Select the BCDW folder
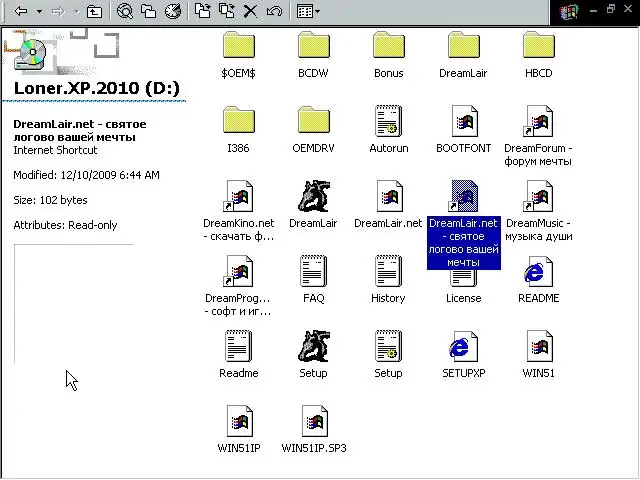 click(x=313, y=55)
